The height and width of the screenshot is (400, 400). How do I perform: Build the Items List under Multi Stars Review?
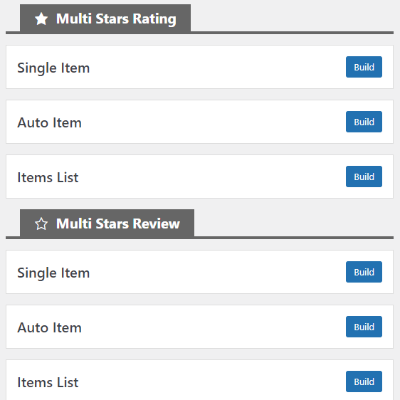click(x=364, y=382)
